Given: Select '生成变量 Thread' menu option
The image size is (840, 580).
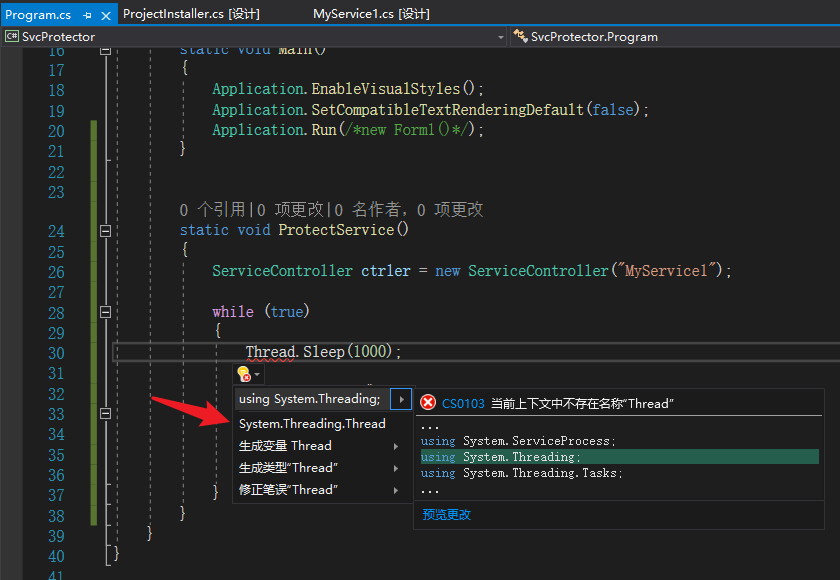Looking at the screenshot, I should [x=285, y=446].
